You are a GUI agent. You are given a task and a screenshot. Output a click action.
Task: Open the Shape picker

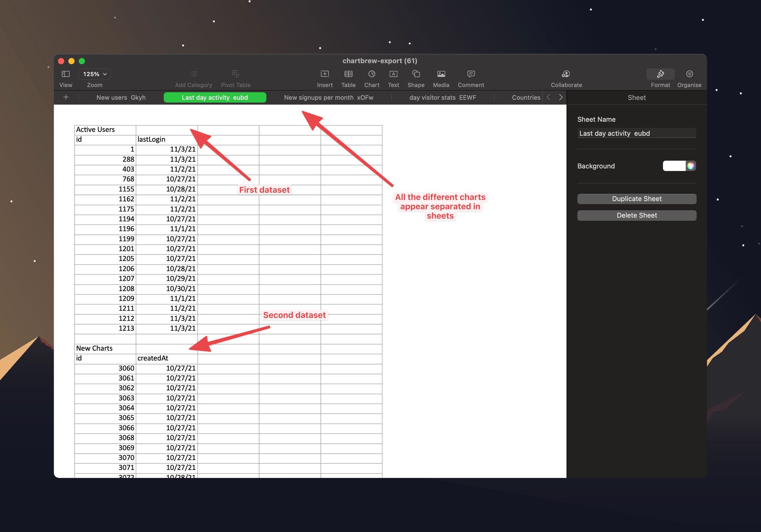tap(416, 74)
